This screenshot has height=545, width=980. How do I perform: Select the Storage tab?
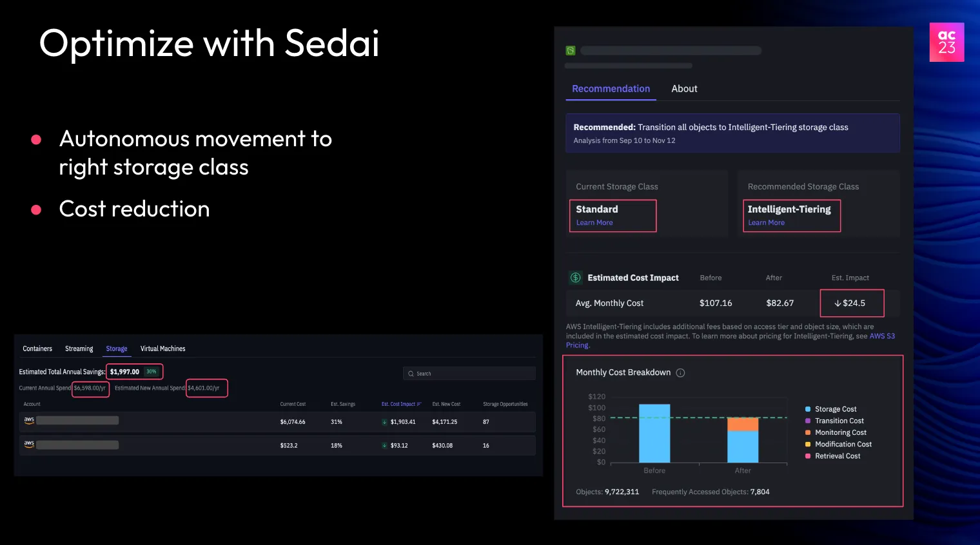pyautogui.click(x=117, y=349)
